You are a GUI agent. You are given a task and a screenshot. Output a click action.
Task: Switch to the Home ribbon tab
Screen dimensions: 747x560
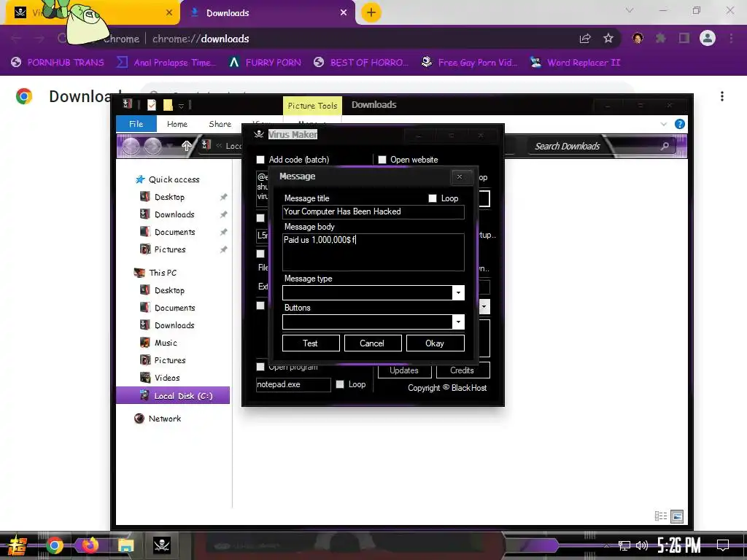pos(177,124)
